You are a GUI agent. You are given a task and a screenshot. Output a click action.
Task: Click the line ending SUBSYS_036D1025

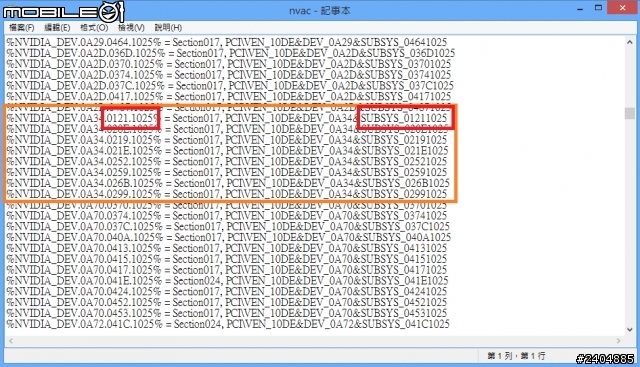[231, 53]
